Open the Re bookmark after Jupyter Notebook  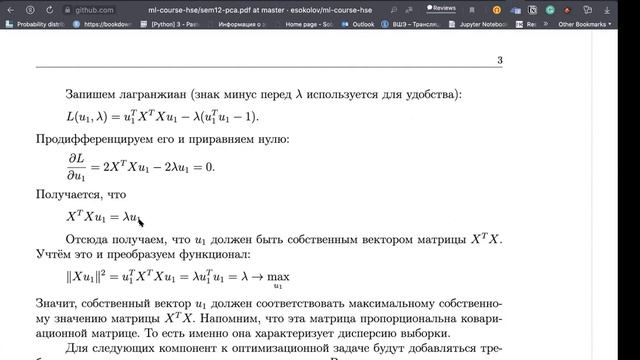526,24
